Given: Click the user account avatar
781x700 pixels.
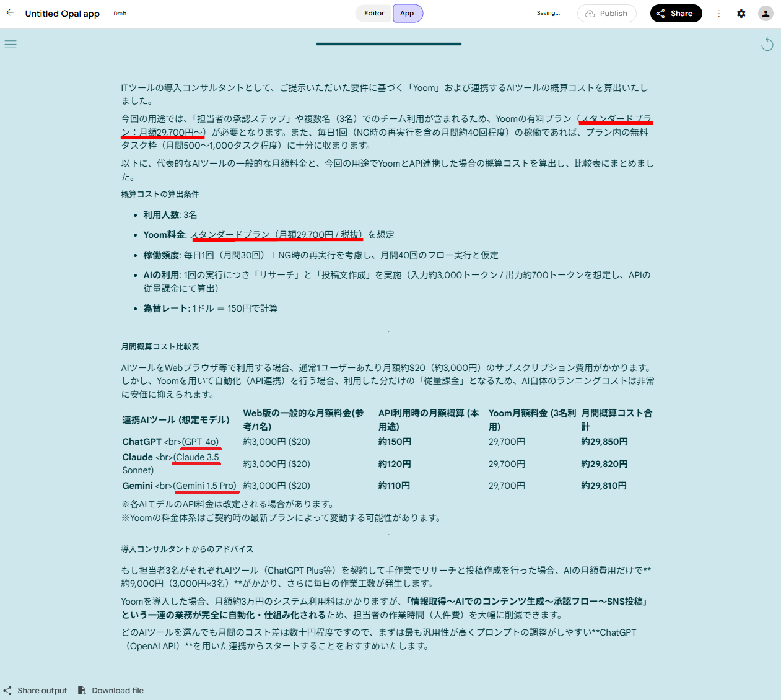Looking at the screenshot, I should [x=766, y=14].
